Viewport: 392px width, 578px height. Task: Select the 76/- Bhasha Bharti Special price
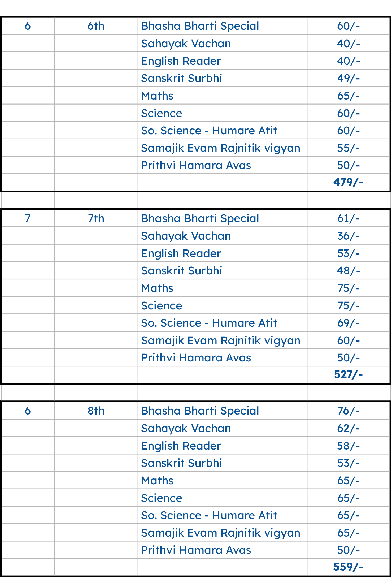click(x=348, y=411)
